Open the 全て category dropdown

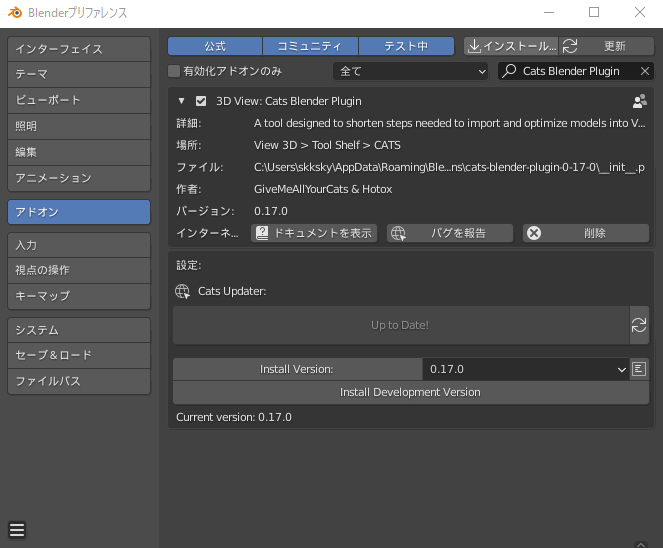tap(410, 71)
